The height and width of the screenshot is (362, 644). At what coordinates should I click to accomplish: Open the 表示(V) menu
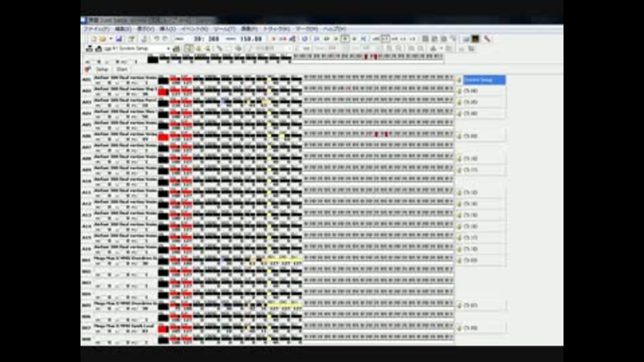click(x=146, y=29)
